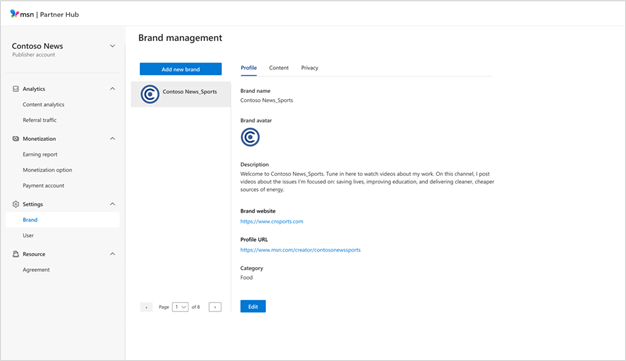The image size is (626, 361).
Task: Click the Brand management heading
Action: 180,38
